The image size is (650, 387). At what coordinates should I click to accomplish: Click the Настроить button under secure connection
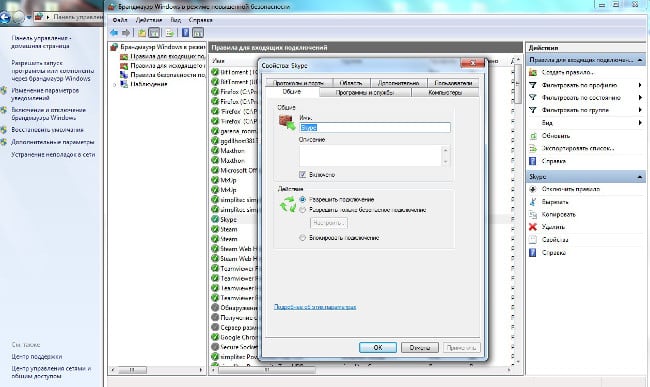329,223
